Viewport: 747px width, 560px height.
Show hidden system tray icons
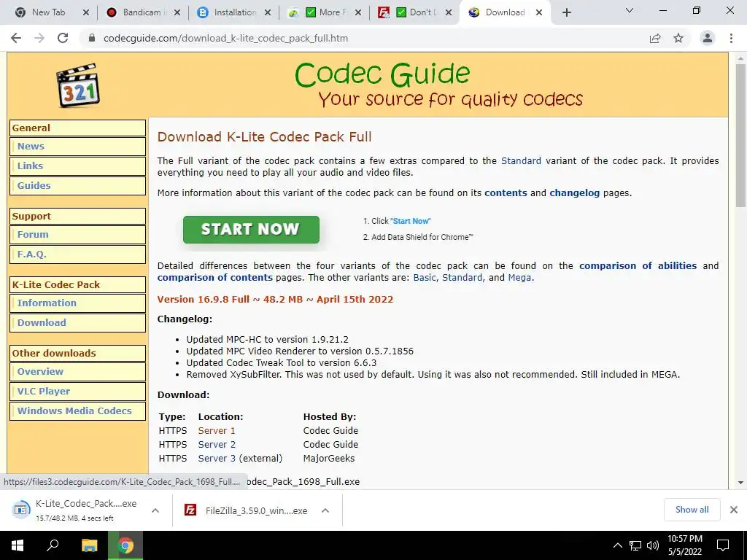click(x=617, y=545)
